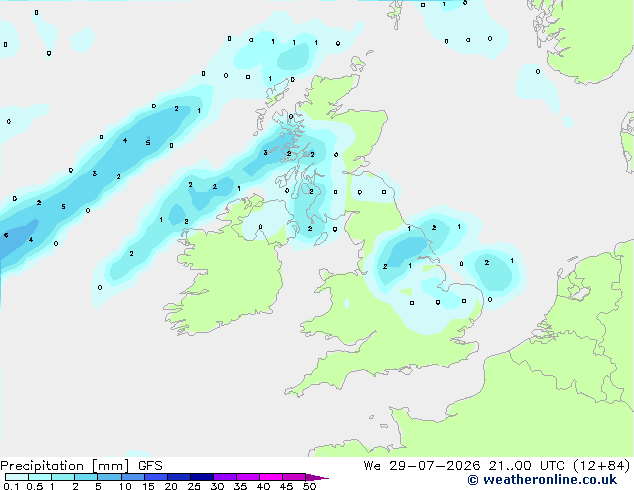This screenshot has width=634, height=490.
Task: Click the '25' legend scale label
Action: [194, 486]
